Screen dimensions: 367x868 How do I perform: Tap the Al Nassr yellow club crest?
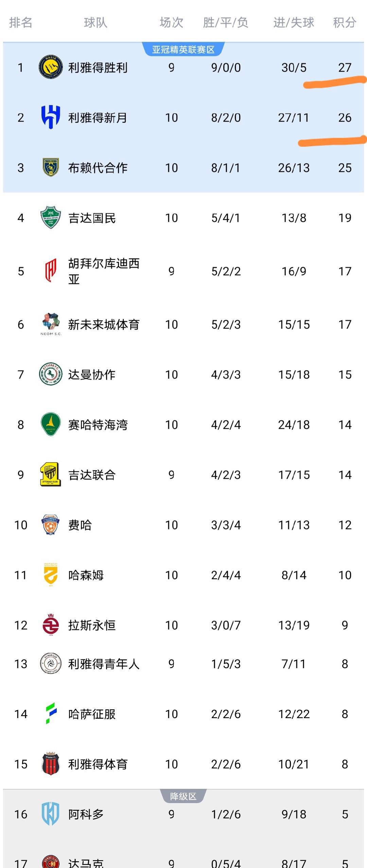click(51, 67)
